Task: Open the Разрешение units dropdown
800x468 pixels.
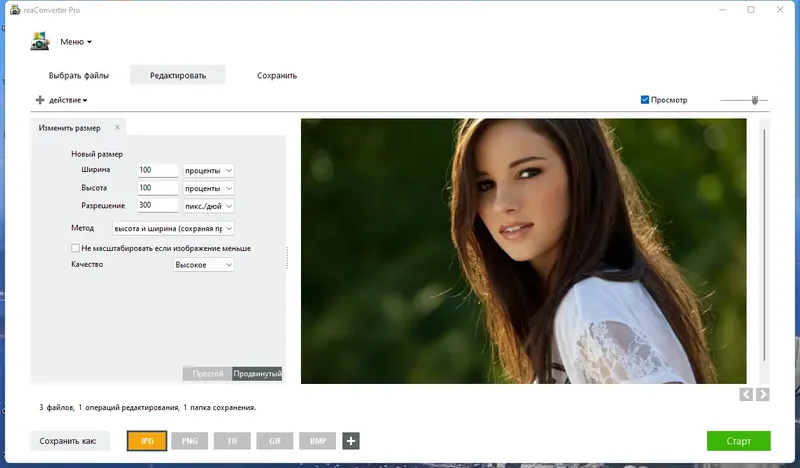Action: (208, 206)
